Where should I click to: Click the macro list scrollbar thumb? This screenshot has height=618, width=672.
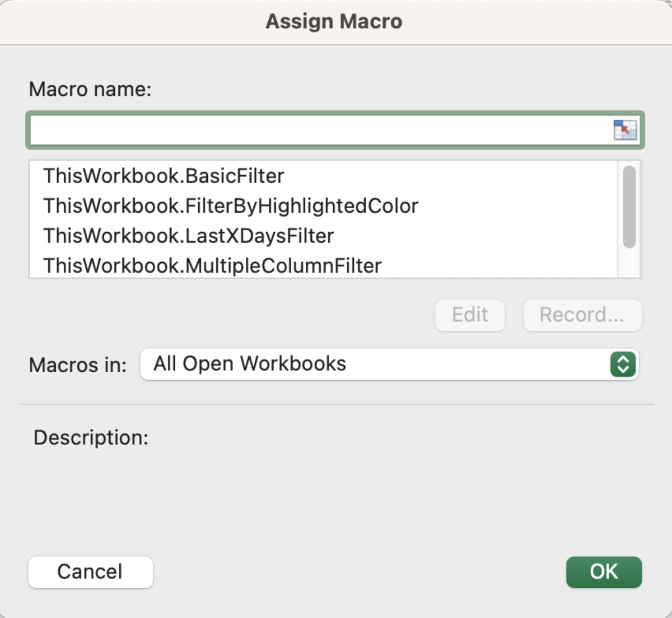tap(629, 206)
